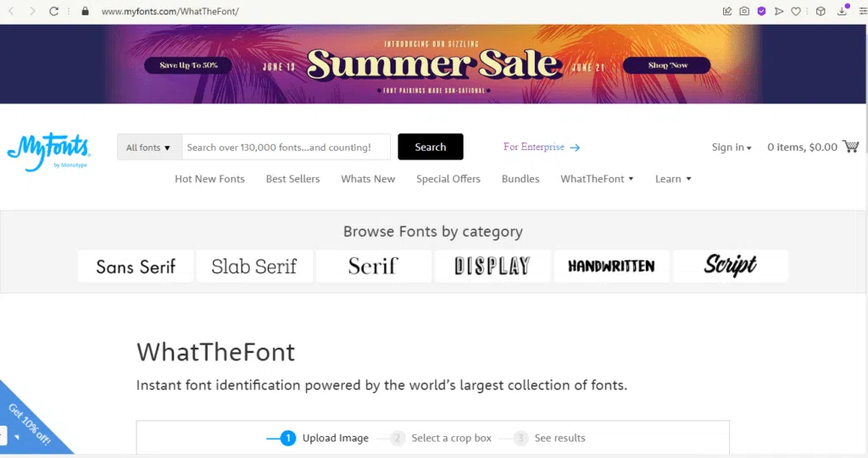The width and height of the screenshot is (868, 458).
Task: Click the shopping cart icon
Action: coord(851,147)
